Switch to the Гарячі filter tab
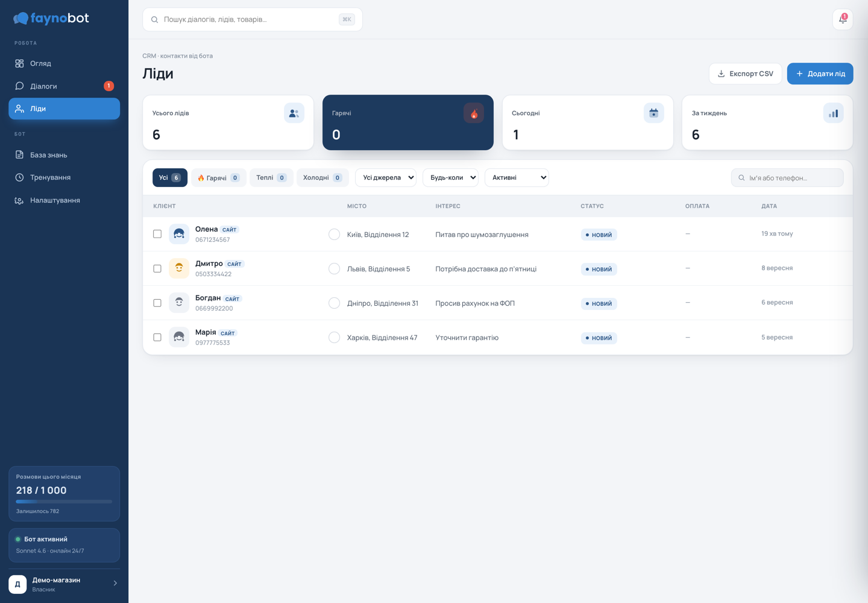 219,177
